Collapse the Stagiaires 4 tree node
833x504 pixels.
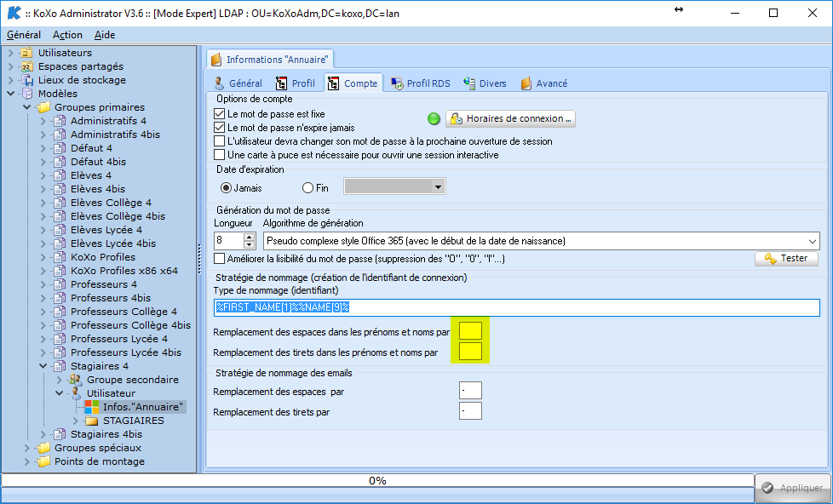[x=43, y=366]
